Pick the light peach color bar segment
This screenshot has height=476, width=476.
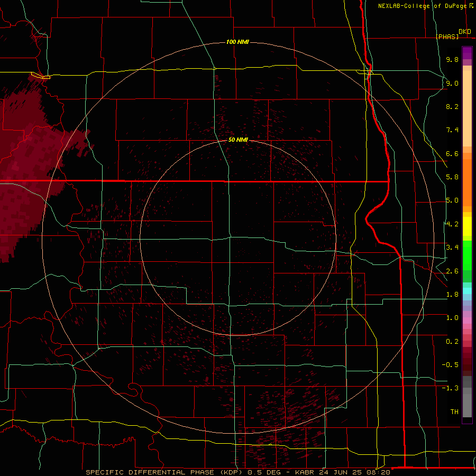tap(467, 108)
